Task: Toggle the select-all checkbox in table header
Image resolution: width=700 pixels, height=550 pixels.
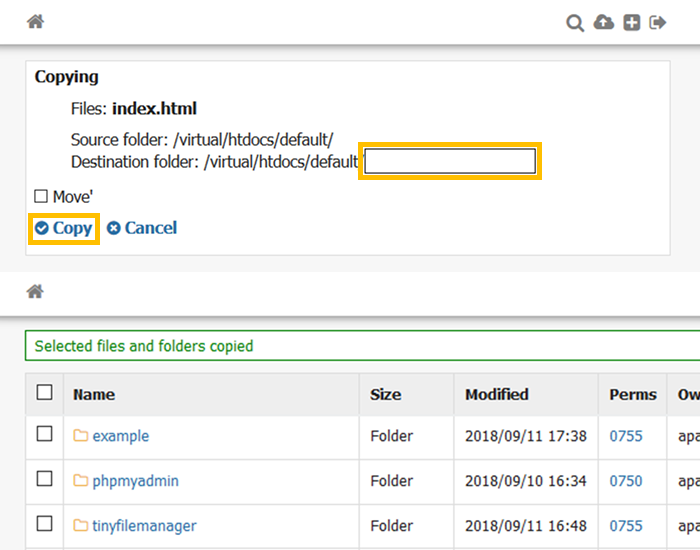Action: coord(44,393)
